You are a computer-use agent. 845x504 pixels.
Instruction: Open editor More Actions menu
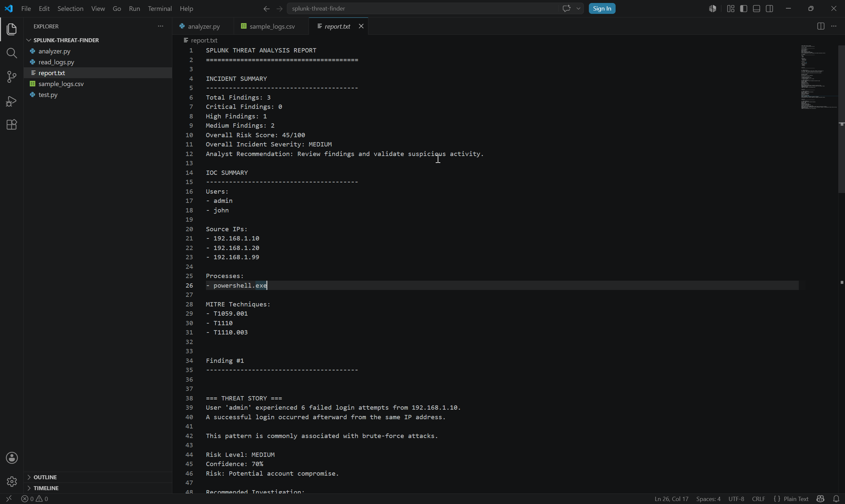click(834, 26)
